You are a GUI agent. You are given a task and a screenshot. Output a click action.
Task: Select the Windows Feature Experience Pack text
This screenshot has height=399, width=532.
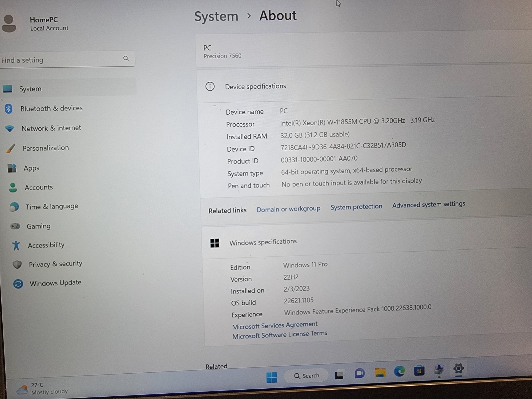point(358,310)
